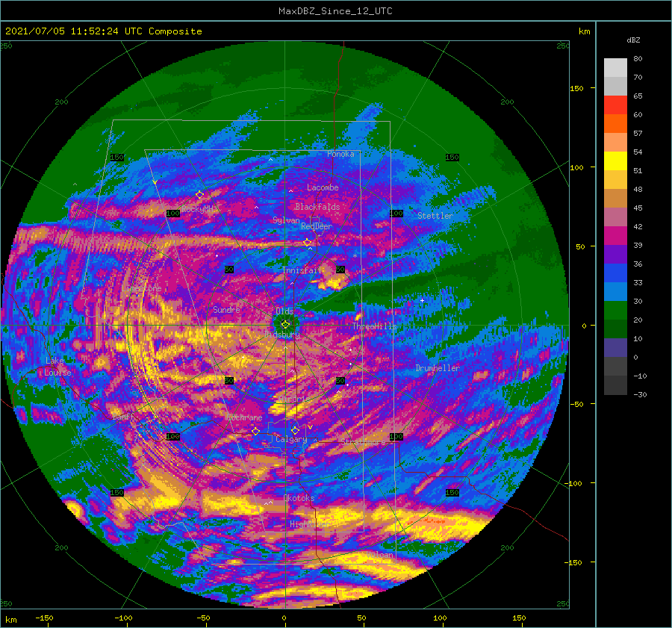Click the Banff label on the map
This screenshot has width=672, height=628.
(x=123, y=417)
